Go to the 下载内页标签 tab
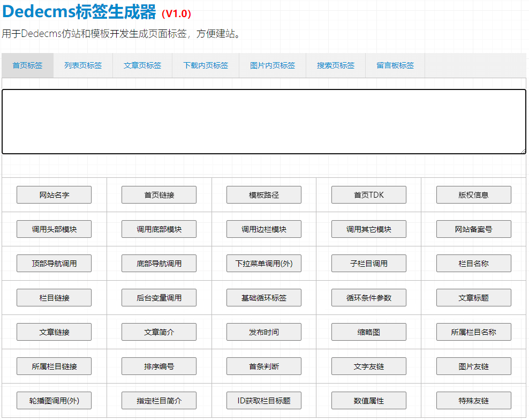Viewport: 529px width, 420px height. pyautogui.click(x=206, y=65)
